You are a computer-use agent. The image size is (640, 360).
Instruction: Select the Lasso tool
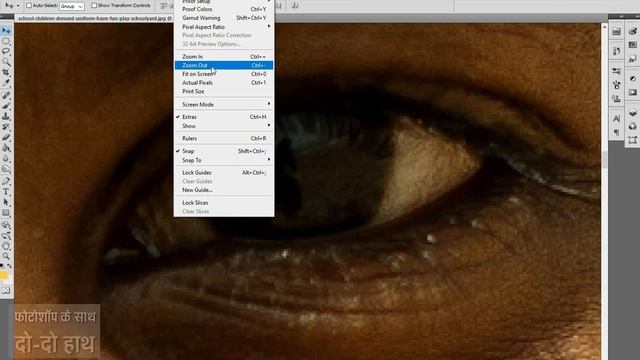(6, 51)
